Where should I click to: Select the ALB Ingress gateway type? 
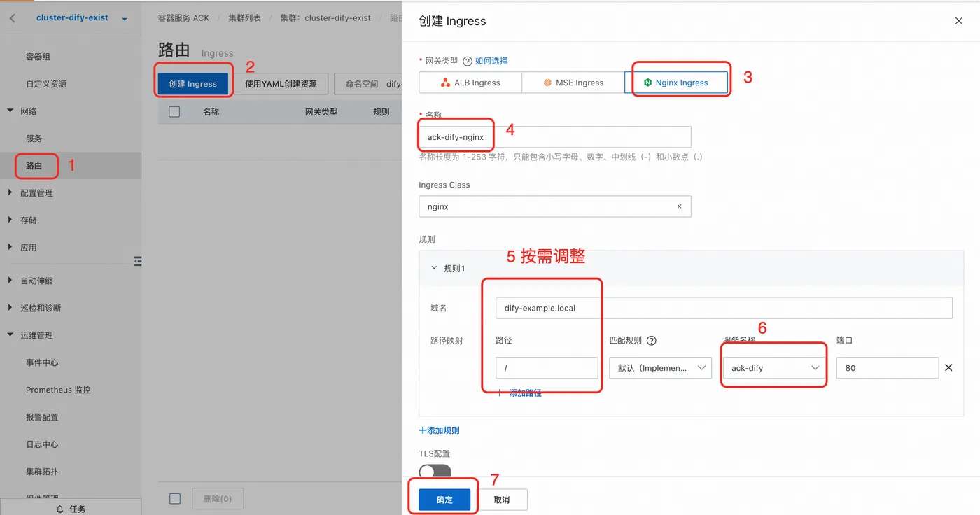click(x=470, y=83)
